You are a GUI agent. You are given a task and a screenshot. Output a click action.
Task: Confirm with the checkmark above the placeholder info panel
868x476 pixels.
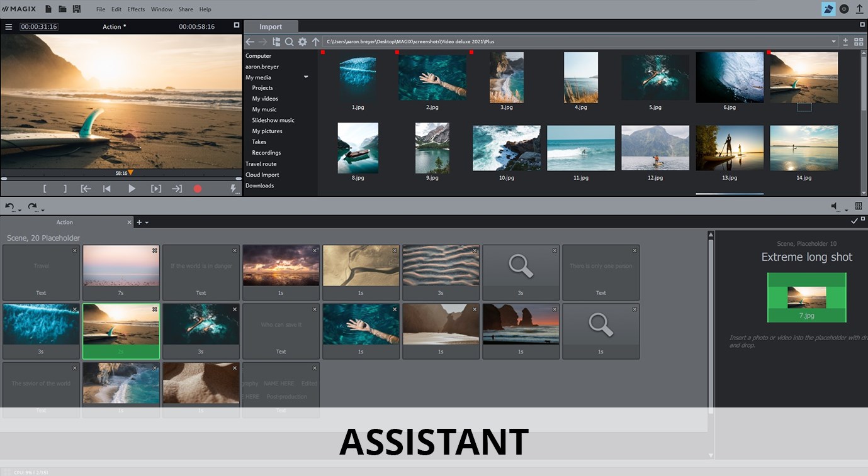point(854,221)
